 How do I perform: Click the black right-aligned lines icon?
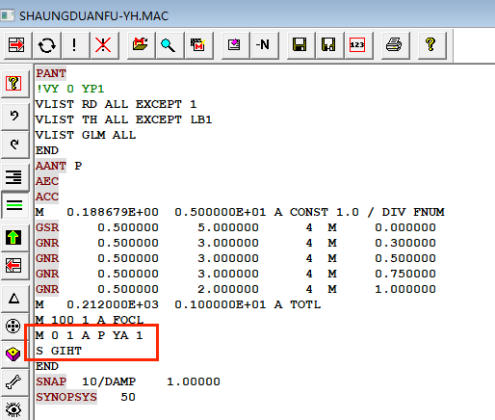[x=14, y=177]
